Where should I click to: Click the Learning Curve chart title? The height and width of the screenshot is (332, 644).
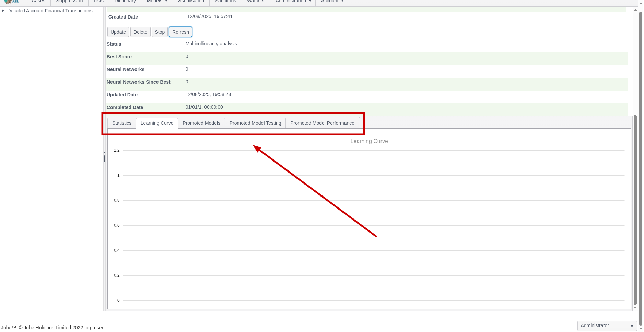click(369, 141)
